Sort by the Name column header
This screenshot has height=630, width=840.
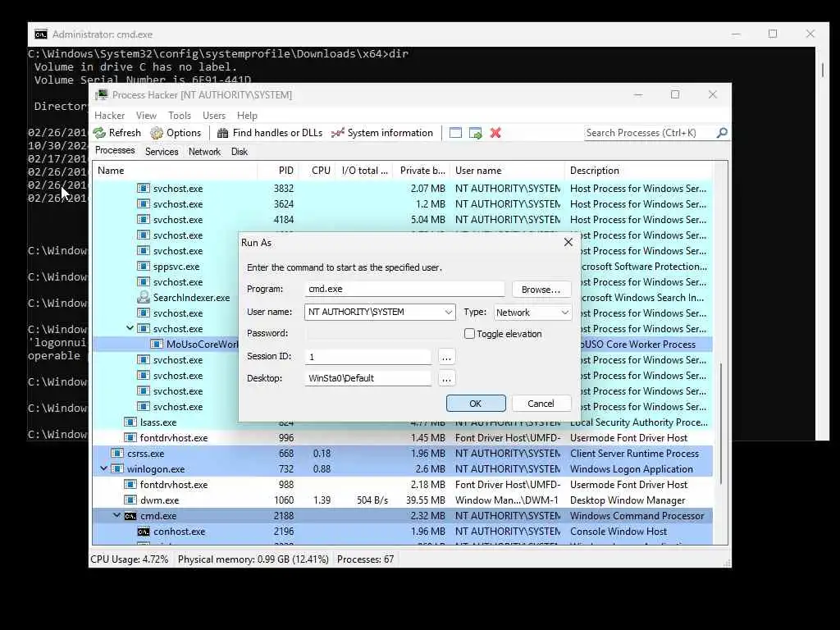pyautogui.click(x=176, y=171)
